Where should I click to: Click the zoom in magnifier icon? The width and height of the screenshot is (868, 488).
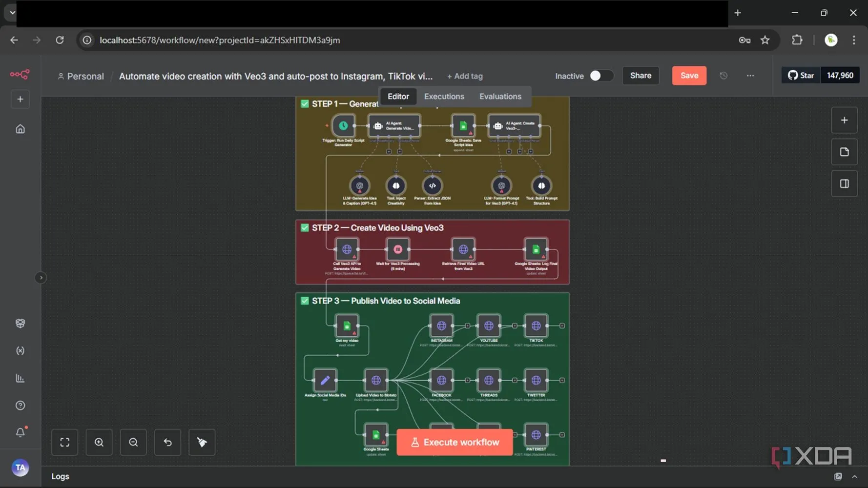point(99,442)
